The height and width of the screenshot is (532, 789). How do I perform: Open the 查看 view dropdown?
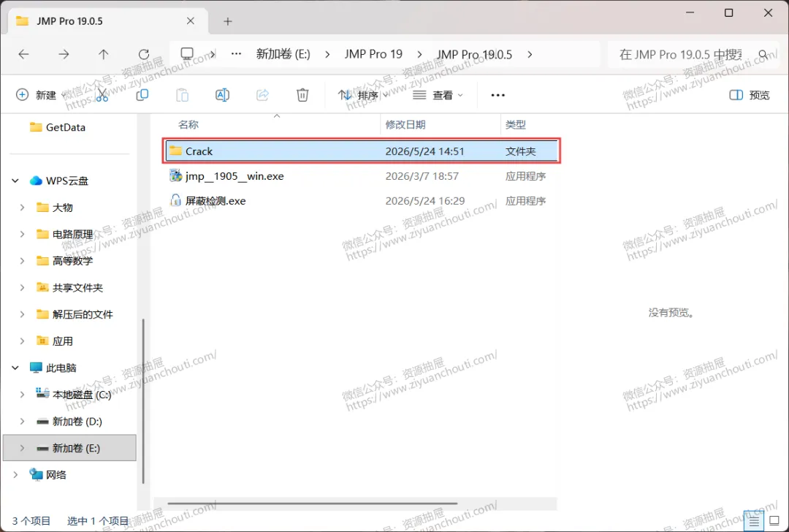[x=438, y=95]
